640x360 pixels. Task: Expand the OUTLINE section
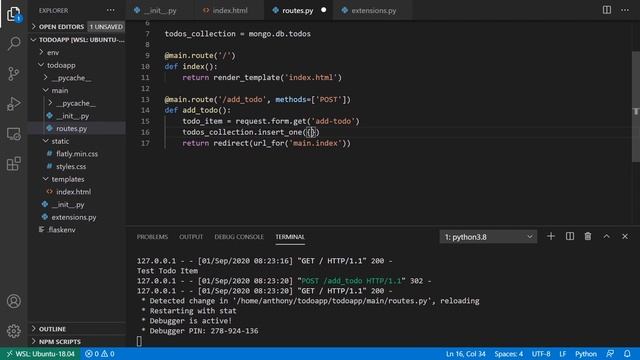tap(77, 329)
